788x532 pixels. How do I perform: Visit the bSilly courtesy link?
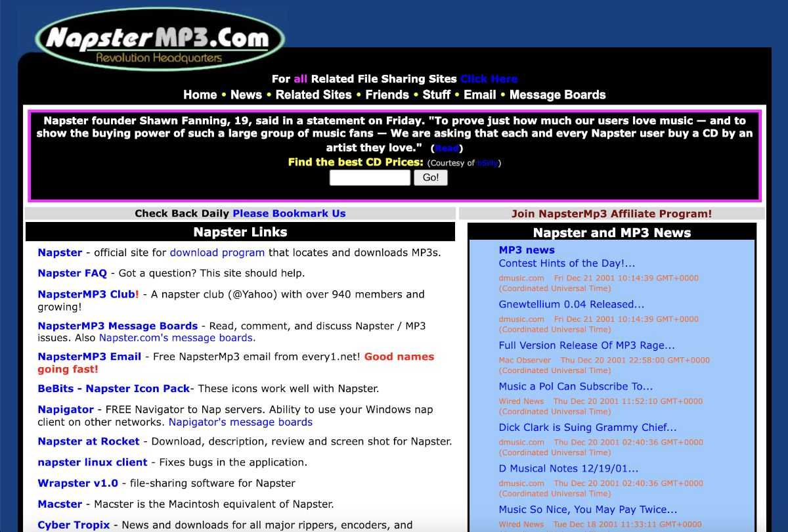click(x=487, y=163)
